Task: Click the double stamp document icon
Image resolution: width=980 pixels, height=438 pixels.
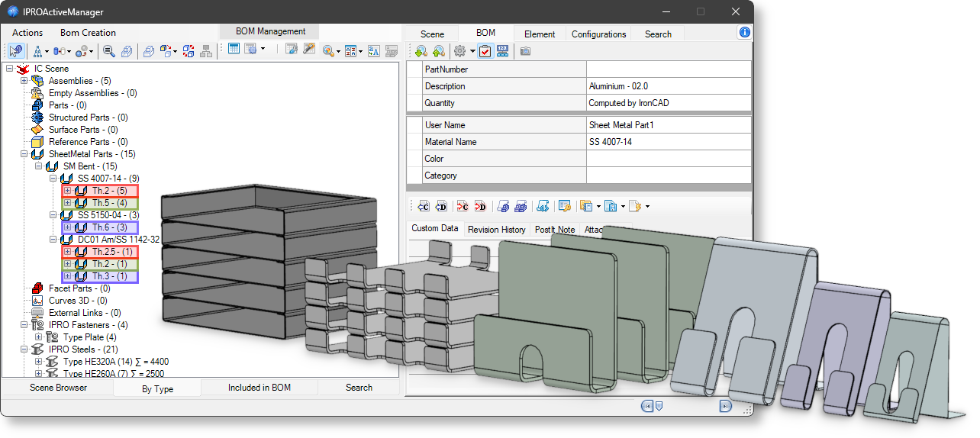Action: 521,206
